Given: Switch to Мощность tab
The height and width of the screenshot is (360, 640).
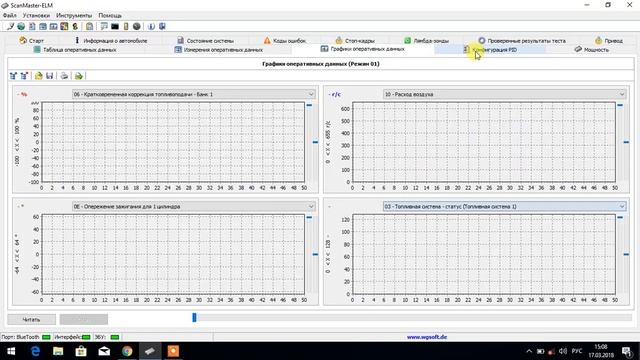Looking at the screenshot, I should [x=591, y=50].
